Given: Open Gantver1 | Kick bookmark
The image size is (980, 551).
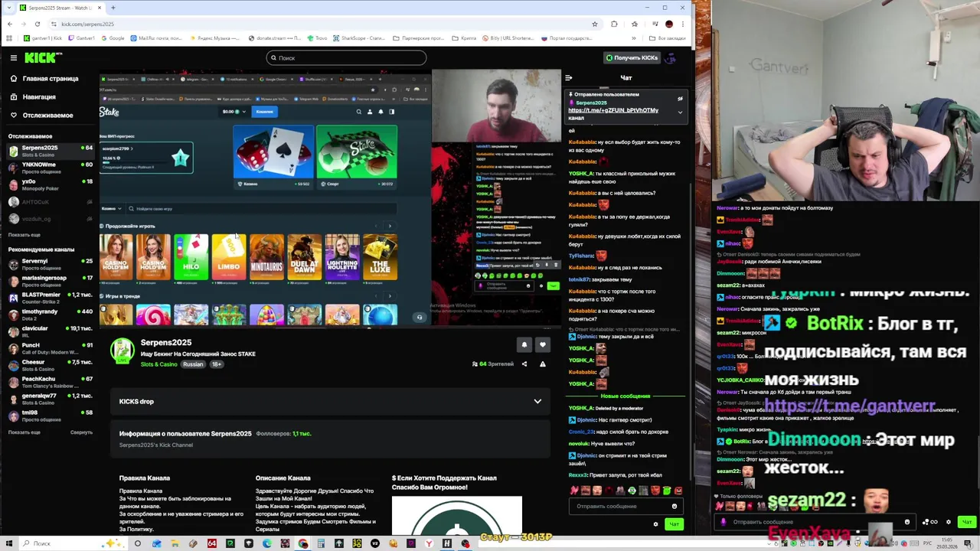Looking at the screenshot, I should point(43,37).
